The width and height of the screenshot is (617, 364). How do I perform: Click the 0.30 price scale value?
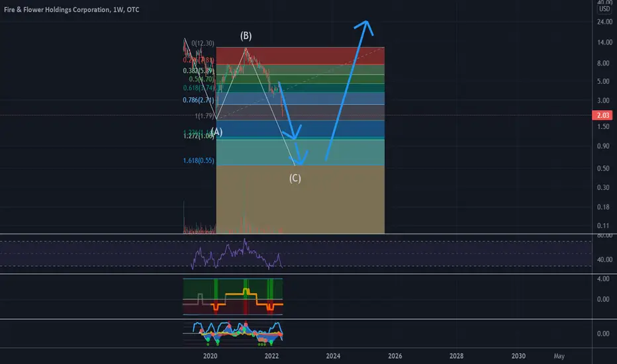tap(603, 187)
